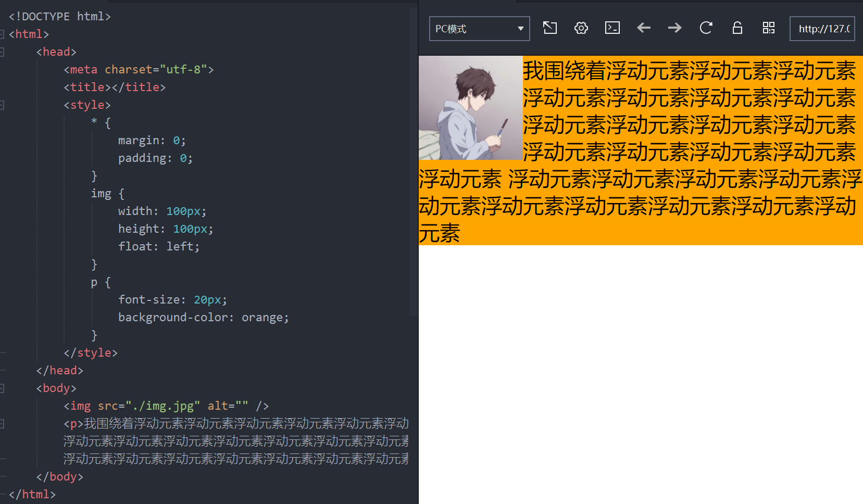This screenshot has width=863, height=504.
Task: Collapse the html tag fold marker
Action: 2,34
